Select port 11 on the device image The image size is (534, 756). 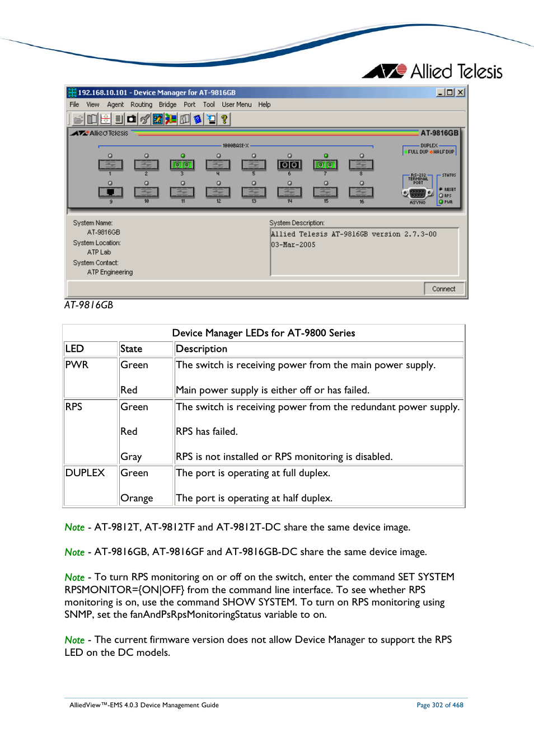[182, 192]
